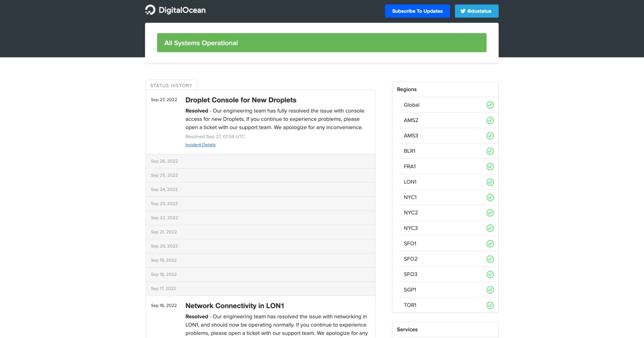
Task: Click the Global region status checkmark
Action: [490, 105]
